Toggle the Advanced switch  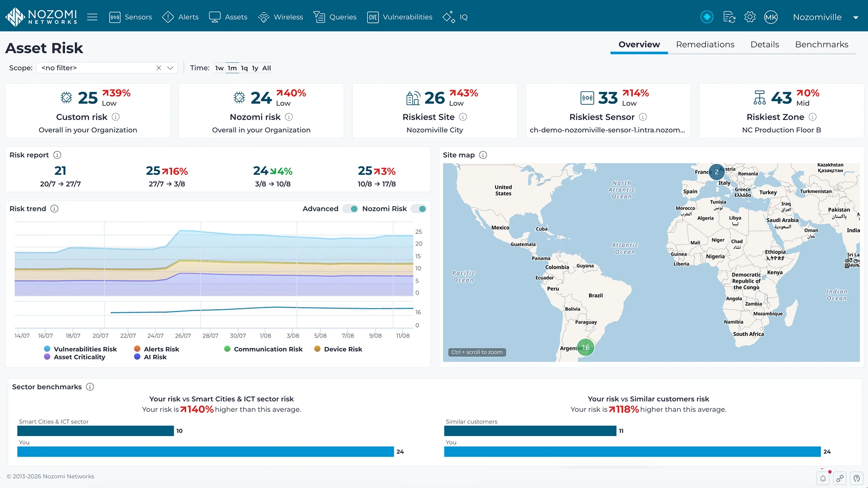coord(350,209)
